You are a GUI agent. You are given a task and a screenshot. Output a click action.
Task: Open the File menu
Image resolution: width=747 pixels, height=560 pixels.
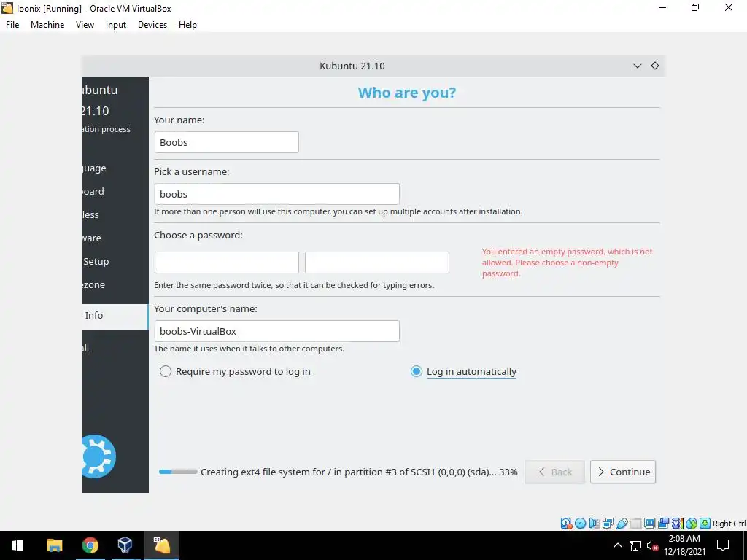coord(12,25)
